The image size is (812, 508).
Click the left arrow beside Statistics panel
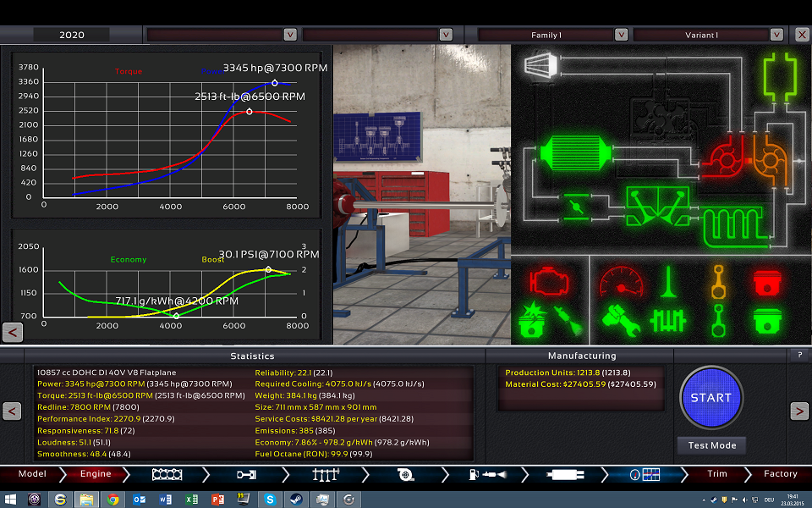[x=12, y=411]
